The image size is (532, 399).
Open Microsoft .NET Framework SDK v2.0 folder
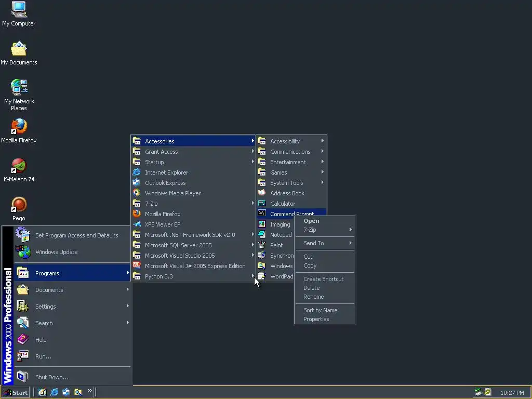(x=193, y=235)
